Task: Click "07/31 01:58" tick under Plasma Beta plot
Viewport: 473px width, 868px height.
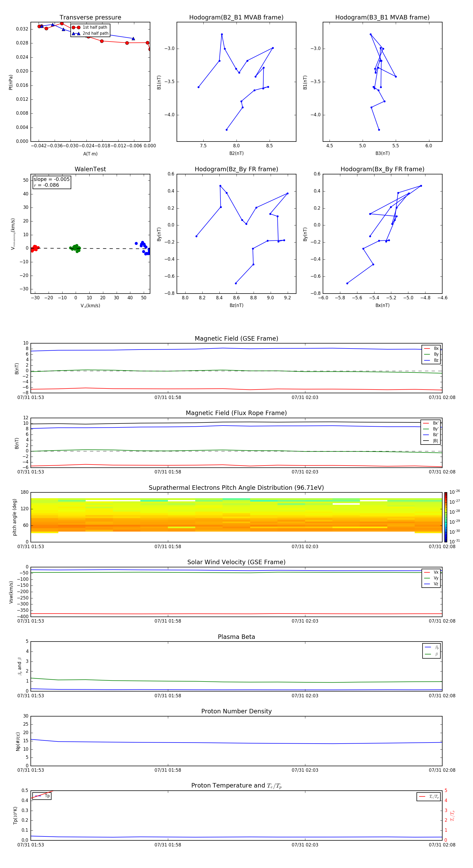Action: (x=168, y=695)
